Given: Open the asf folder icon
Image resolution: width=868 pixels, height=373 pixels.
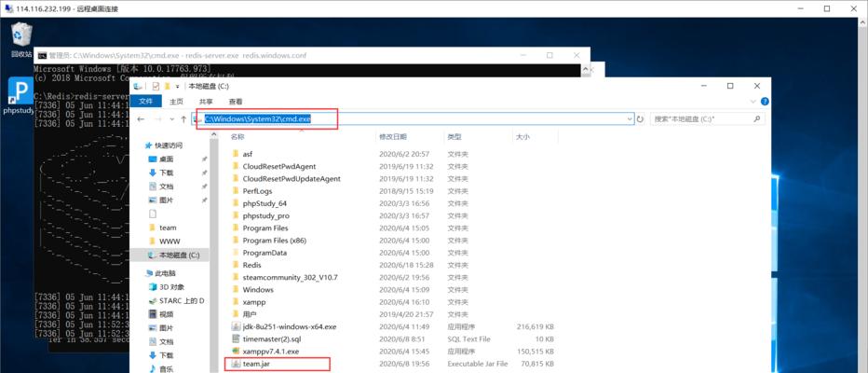Looking at the screenshot, I should pos(235,154).
